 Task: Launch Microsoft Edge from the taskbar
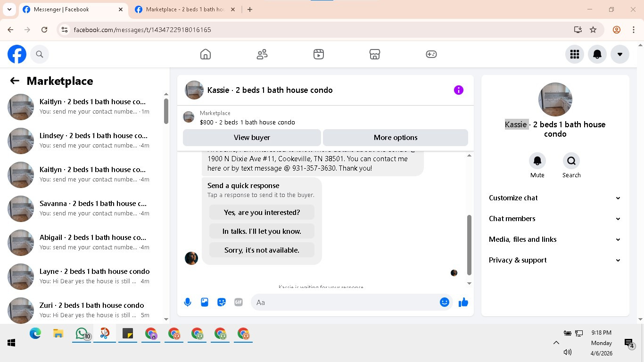coord(35,334)
